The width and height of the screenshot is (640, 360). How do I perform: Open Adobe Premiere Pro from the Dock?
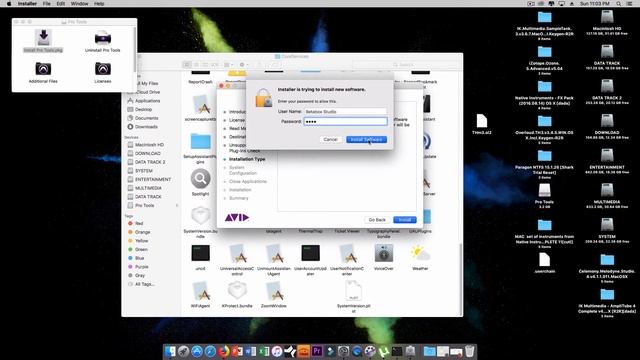click(x=317, y=351)
